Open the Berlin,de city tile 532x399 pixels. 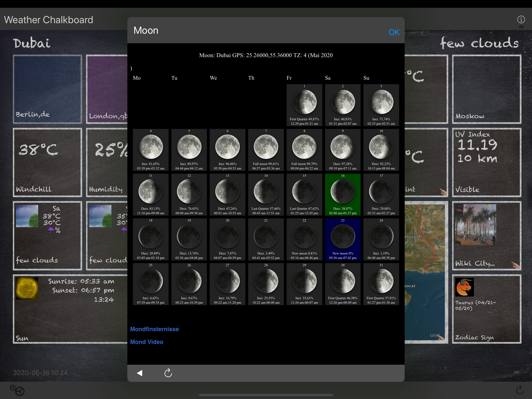(47, 89)
